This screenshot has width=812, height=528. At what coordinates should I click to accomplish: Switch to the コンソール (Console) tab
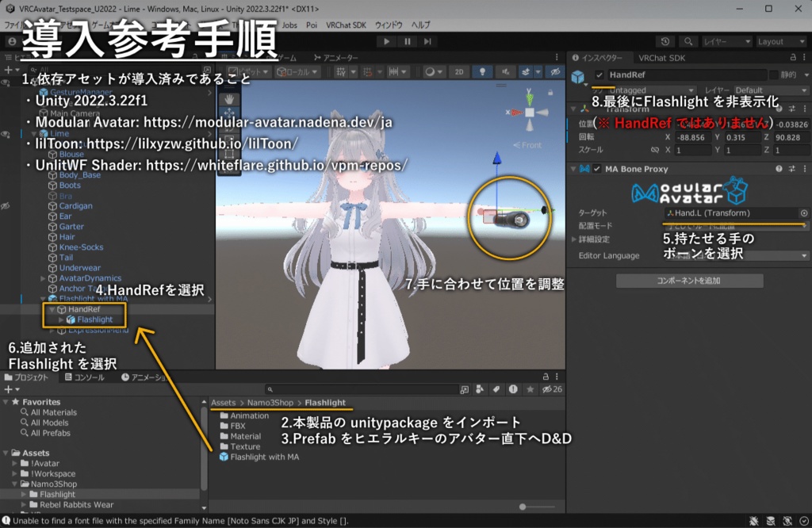(x=83, y=378)
